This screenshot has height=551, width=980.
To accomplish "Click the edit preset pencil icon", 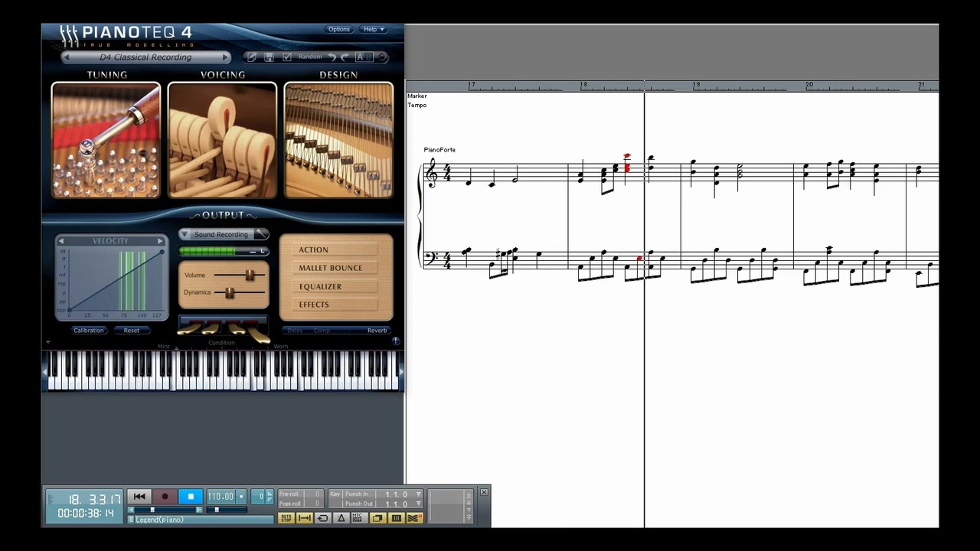I will (x=252, y=57).
